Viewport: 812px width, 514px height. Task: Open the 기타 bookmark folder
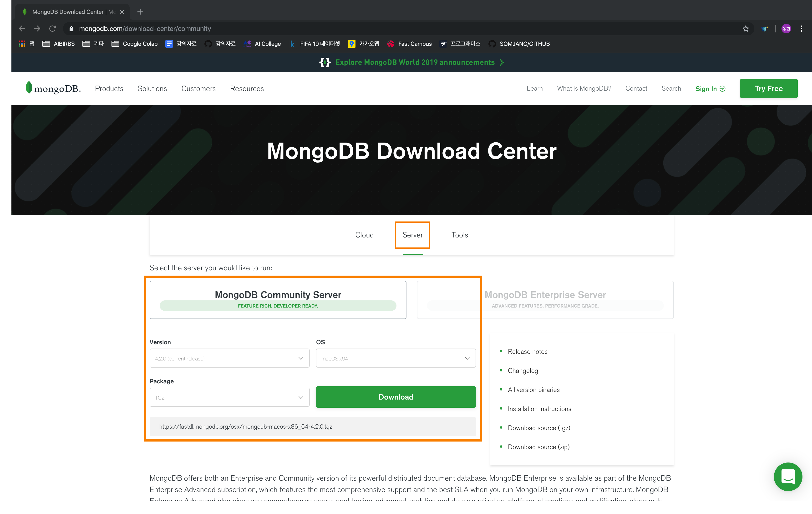[x=93, y=44]
